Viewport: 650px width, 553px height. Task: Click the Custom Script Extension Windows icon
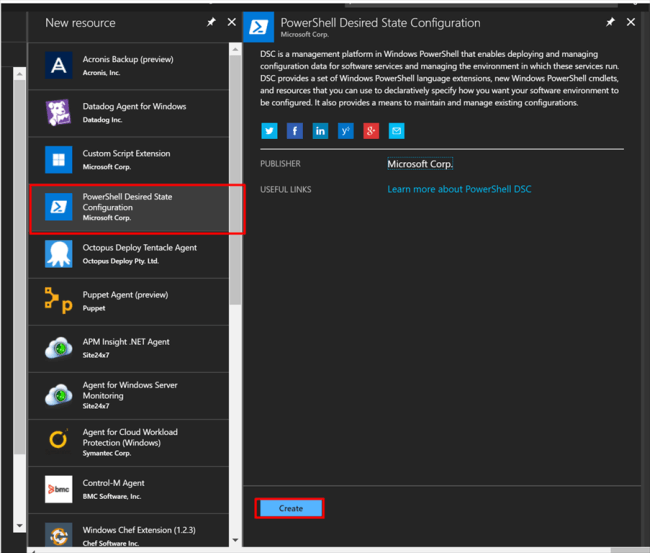point(58,160)
